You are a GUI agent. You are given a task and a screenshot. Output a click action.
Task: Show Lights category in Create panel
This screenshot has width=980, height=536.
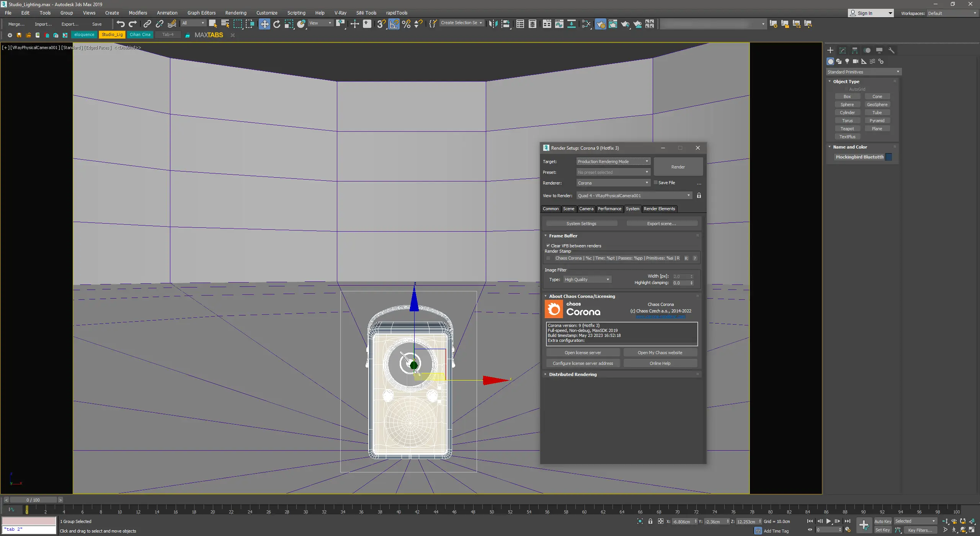coord(847,61)
